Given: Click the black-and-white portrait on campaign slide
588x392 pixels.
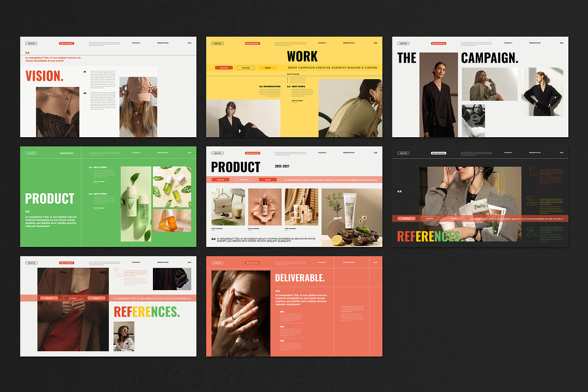Looking at the screenshot, I should tap(473, 121).
